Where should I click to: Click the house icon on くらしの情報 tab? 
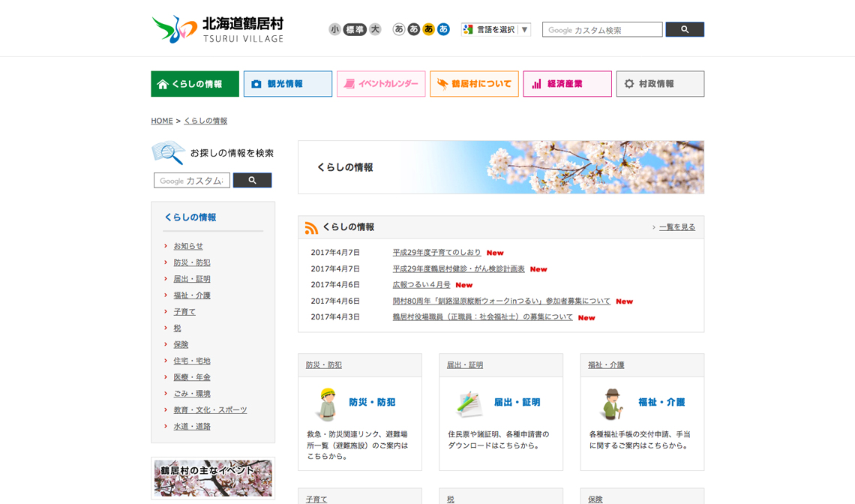point(163,84)
